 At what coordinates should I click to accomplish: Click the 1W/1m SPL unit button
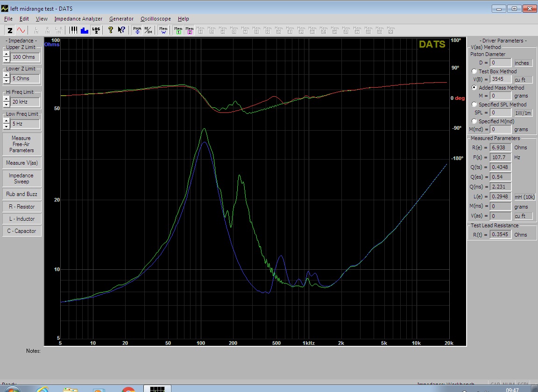point(523,112)
